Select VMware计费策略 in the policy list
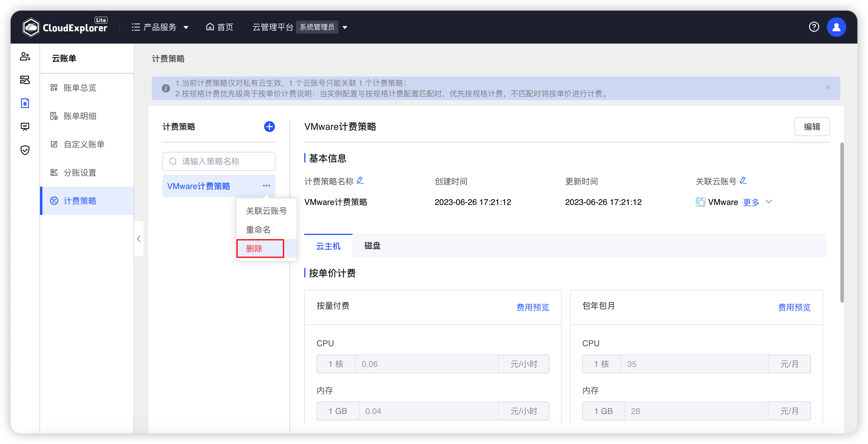The image size is (868, 444). pyautogui.click(x=199, y=186)
